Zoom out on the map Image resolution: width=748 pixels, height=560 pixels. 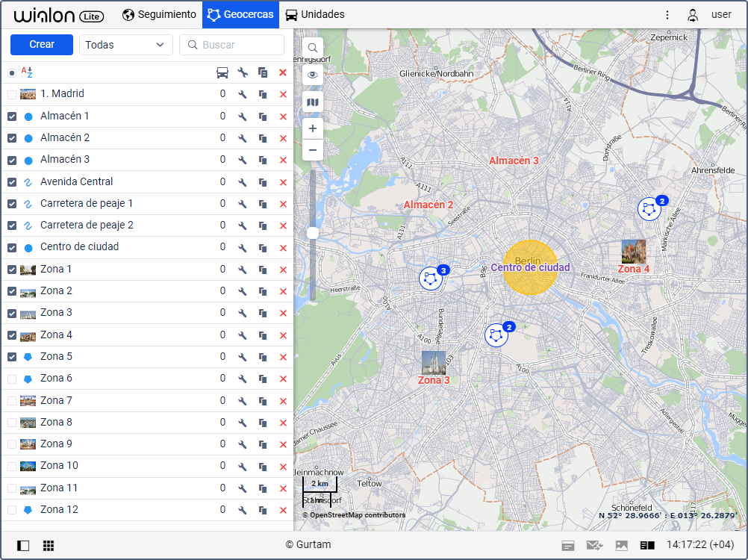click(x=313, y=150)
